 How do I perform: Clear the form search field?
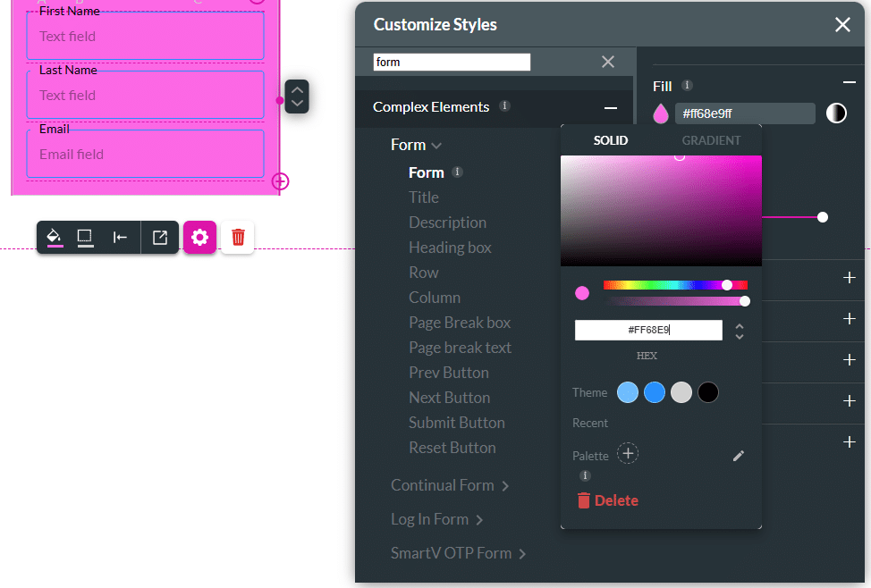tap(608, 62)
